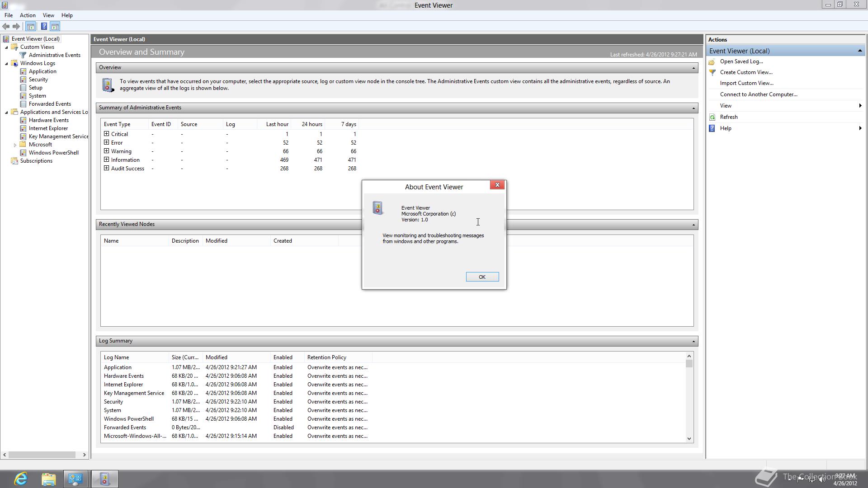Collapse the Recently Viewed Nodes section
This screenshot has height=488, width=868.
coord(693,225)
